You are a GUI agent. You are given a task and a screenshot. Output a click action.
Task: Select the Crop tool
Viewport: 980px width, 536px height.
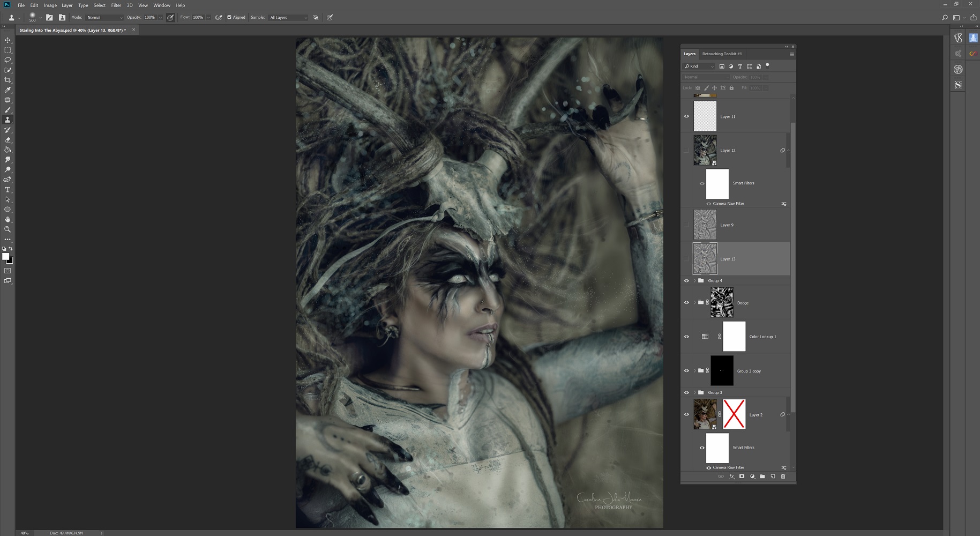[x=8, y=80]
